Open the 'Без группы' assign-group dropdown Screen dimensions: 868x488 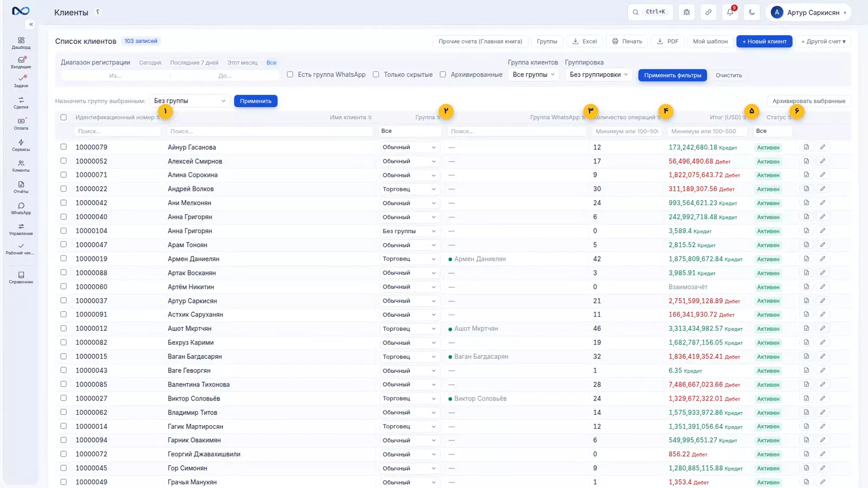tap(189, 101)
